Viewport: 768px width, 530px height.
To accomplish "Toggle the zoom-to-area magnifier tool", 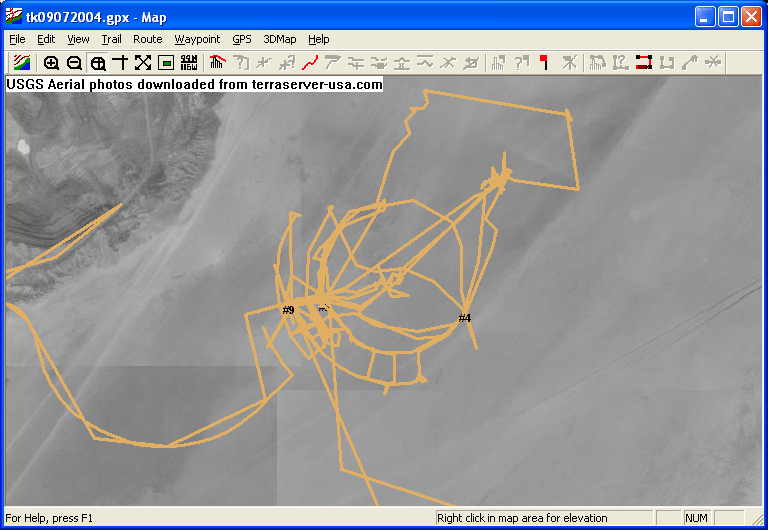I will click(x=98, y=63).
